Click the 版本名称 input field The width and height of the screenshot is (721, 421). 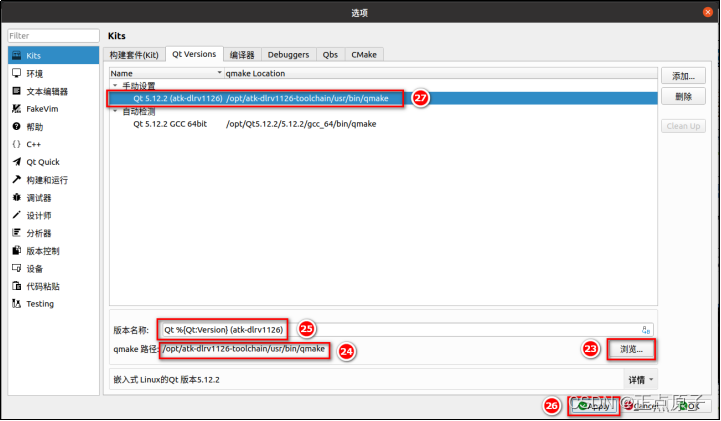click(x=406, y=330)
